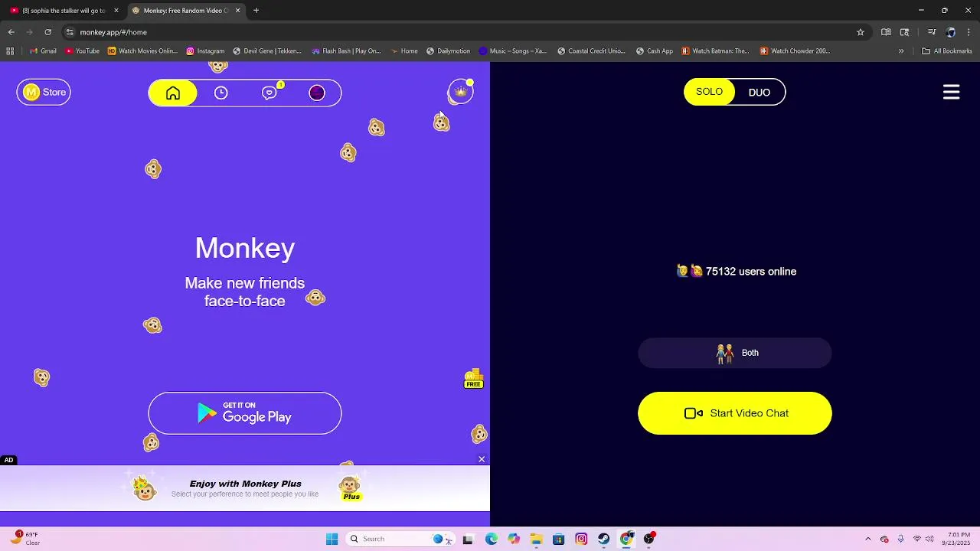Open File Explorer from taskbar
This screenshot has width=980, height=551.
click(x=536, y=539)
